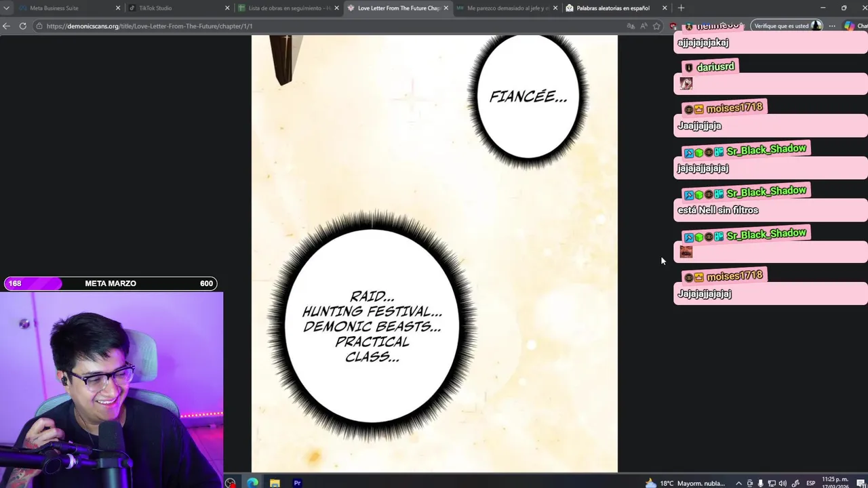This screenshot has width=868, height=488.
Task: Click the translate page icon
Action: [x=631, y=26]
